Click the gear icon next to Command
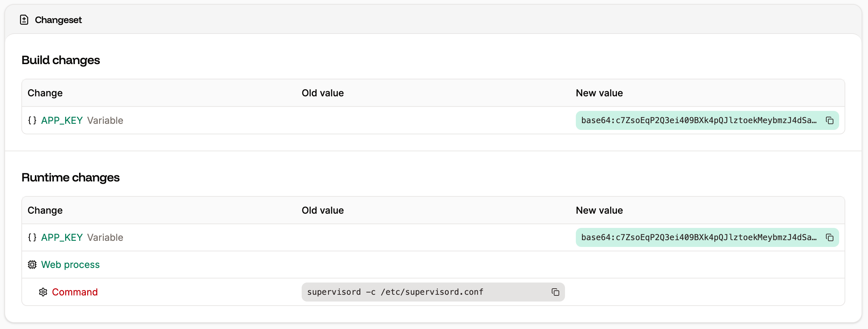The width and height of the screenshot is (868, 329). pyautogui.click(x=43, y=292)
